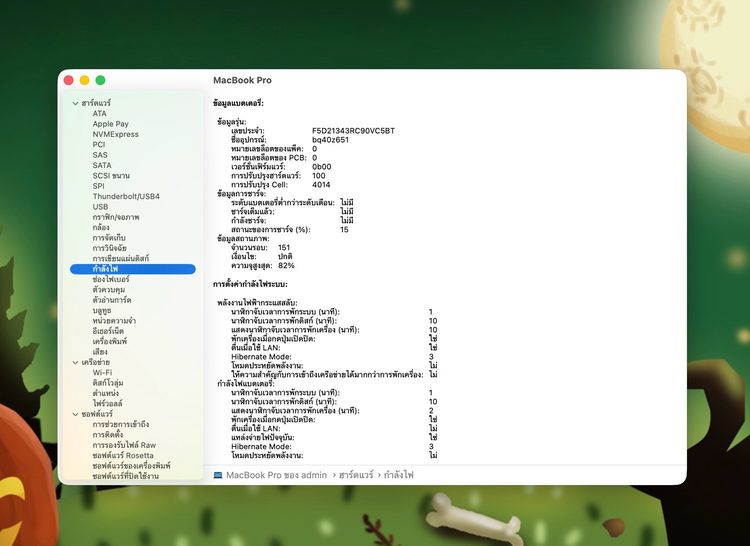Click charge status percentage value 15

tap(344, 229)
